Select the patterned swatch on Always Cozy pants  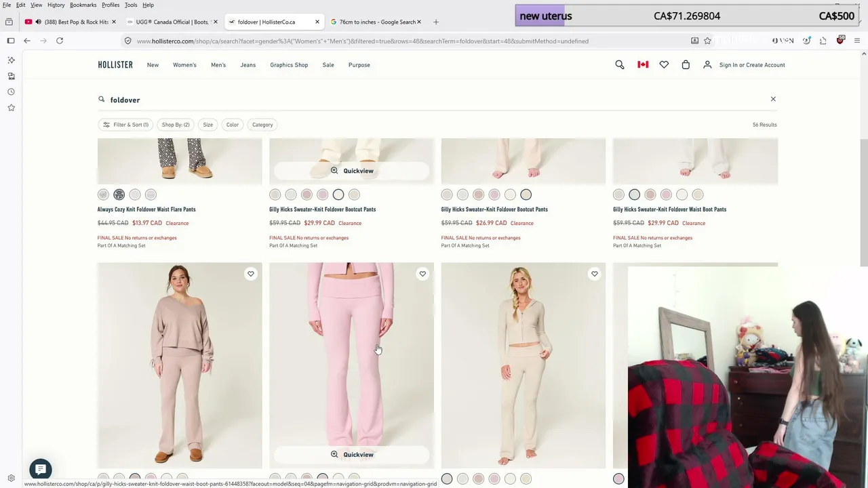click(119, 195)
